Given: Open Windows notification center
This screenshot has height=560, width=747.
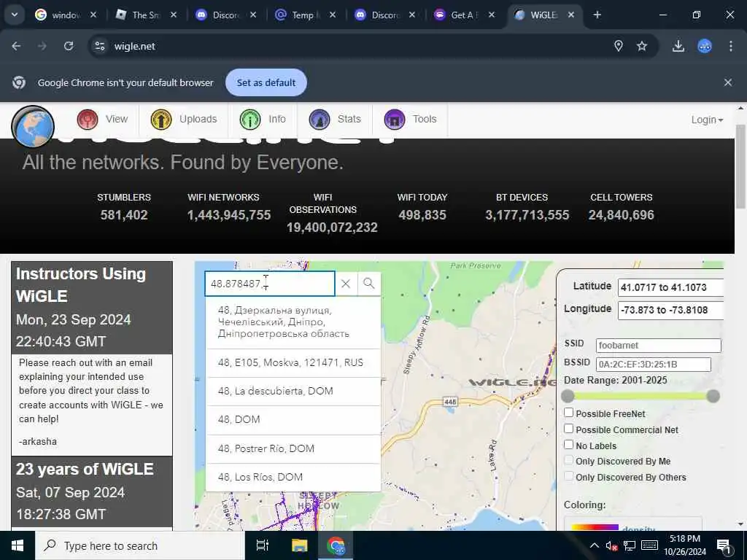Looking at the screenshot, I should tap(724, 545).
